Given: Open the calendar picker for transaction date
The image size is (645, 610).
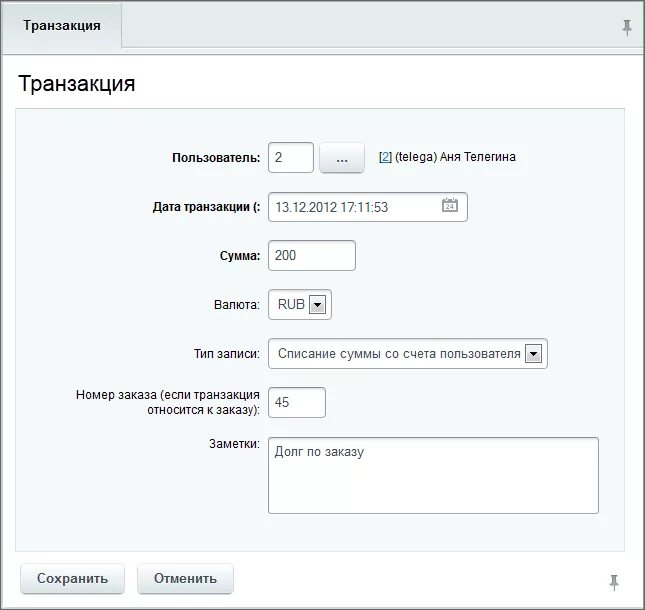Looking at the screenshot, I should coord(450,205).
